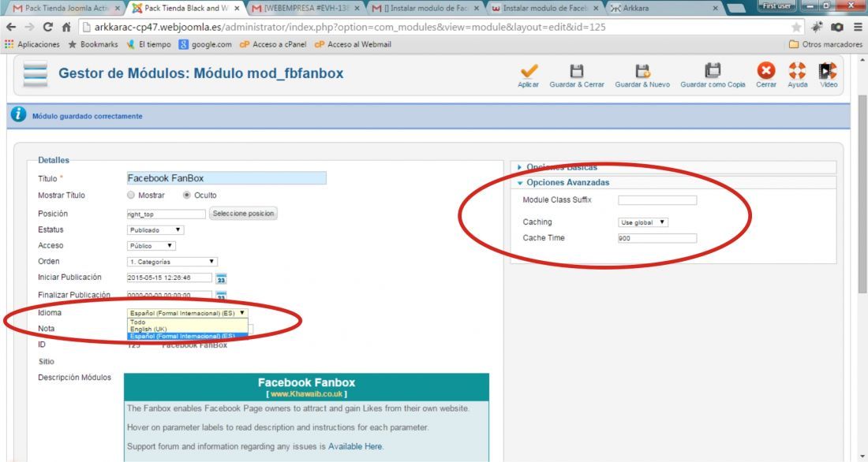
Task: Open the Estatus Publicado dropdown
Action: [x=155, y=229]
